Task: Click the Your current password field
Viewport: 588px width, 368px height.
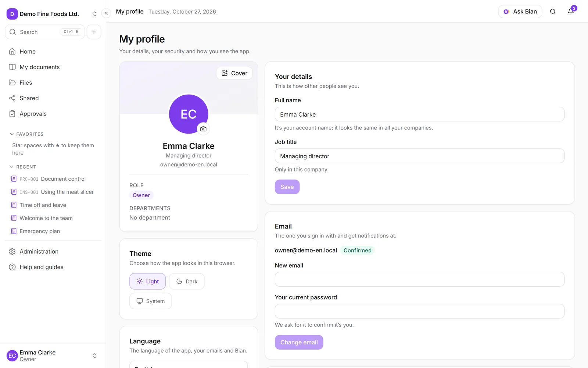Action: point(420,311)
